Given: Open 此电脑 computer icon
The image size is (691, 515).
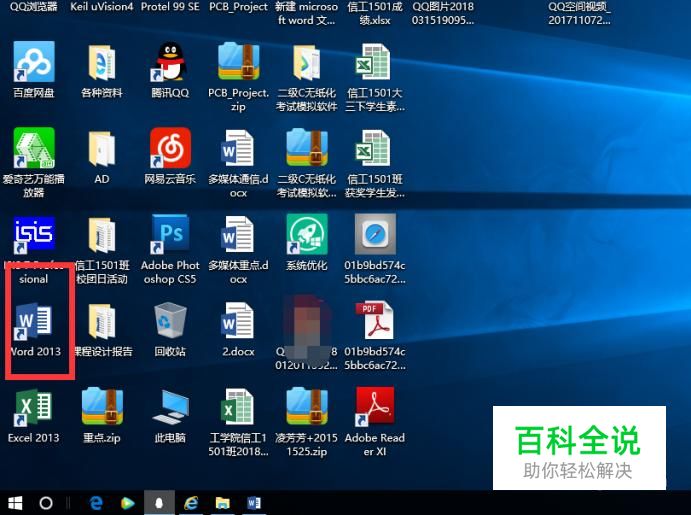Looking at the screenshot, I should pyautogui.click(x=170, y=408).
